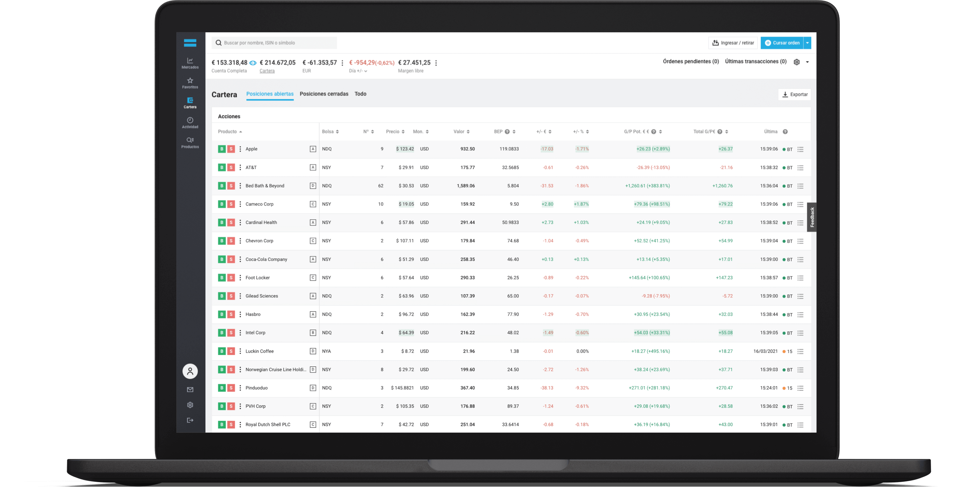Open the mail envelope icon in sidebar
The width and height of the screenshot is (980, 487).
(x=190, y=389)
